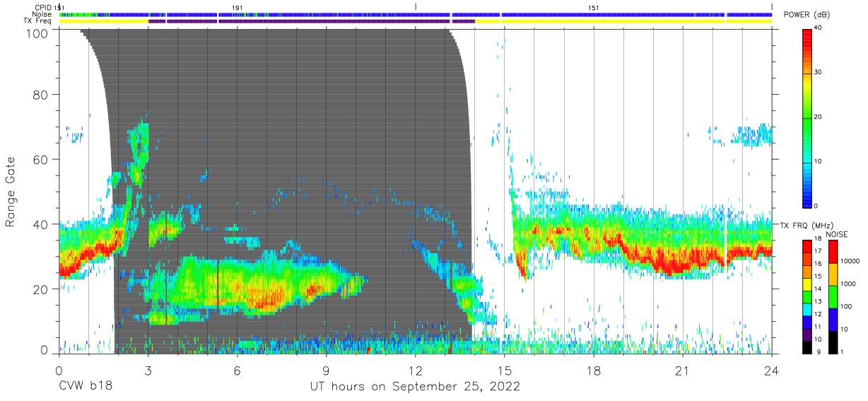Click the 24 tick on UT hours axis
The height and width of the screenshot is (401, 868).
tap(772, 370)
